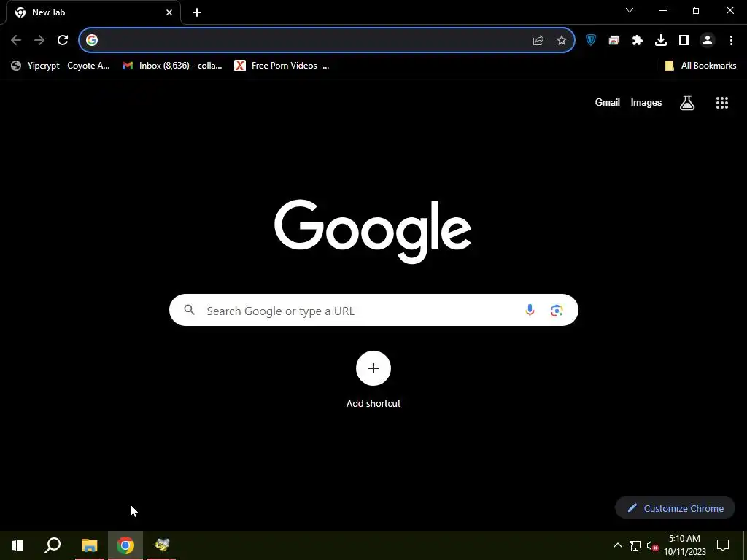
Task: Search by image with the Lens icon
Action: (557, 311)
